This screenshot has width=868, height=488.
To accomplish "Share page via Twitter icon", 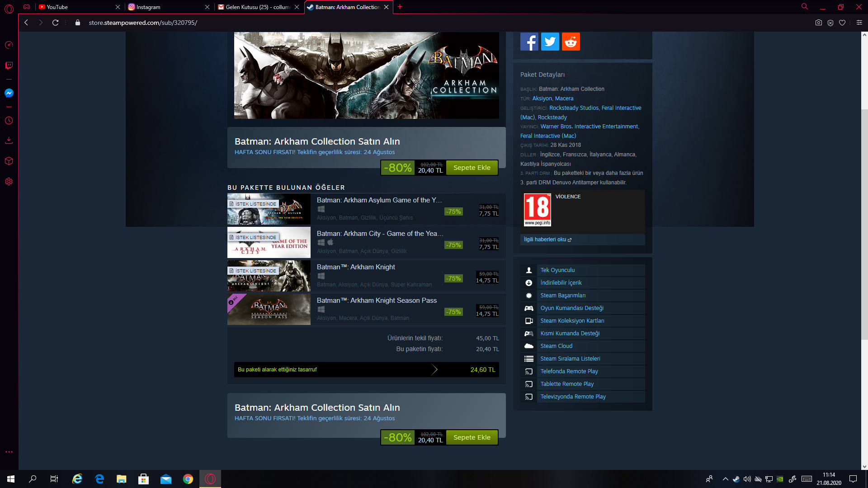I will (550, 42).
